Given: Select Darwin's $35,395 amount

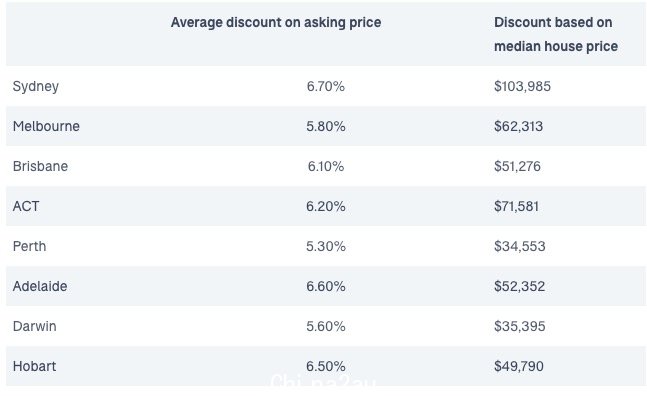Looking at the screenshot, I should click(519, 326).
